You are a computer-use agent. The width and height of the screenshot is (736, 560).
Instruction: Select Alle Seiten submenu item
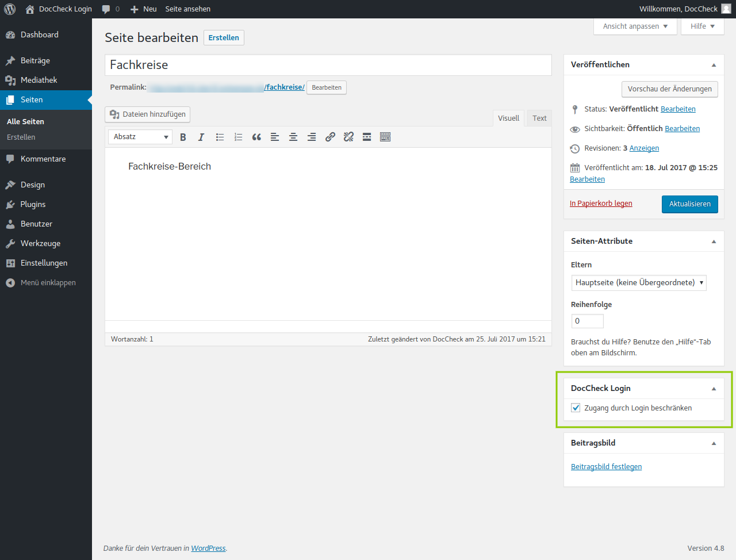coord(25,122)
